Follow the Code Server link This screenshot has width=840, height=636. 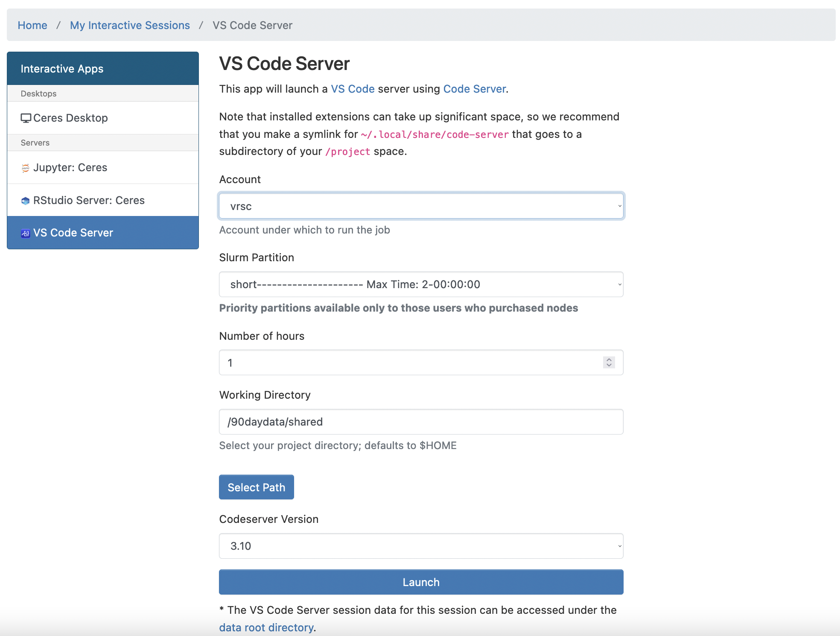tap(475, 89)
